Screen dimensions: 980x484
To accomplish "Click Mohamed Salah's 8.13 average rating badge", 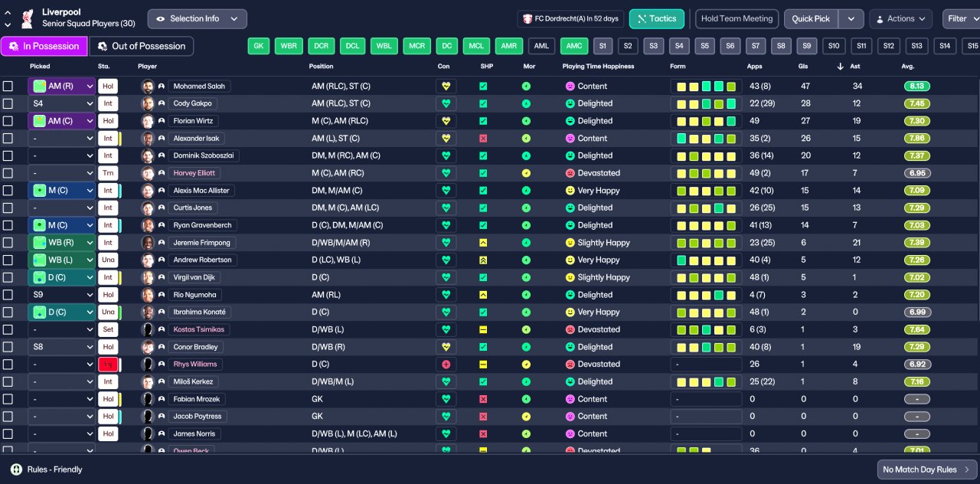I will (917, 87).
